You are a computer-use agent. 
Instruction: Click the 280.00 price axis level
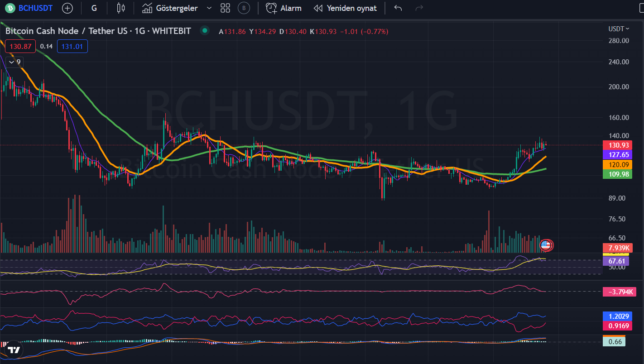click(619, 41)
